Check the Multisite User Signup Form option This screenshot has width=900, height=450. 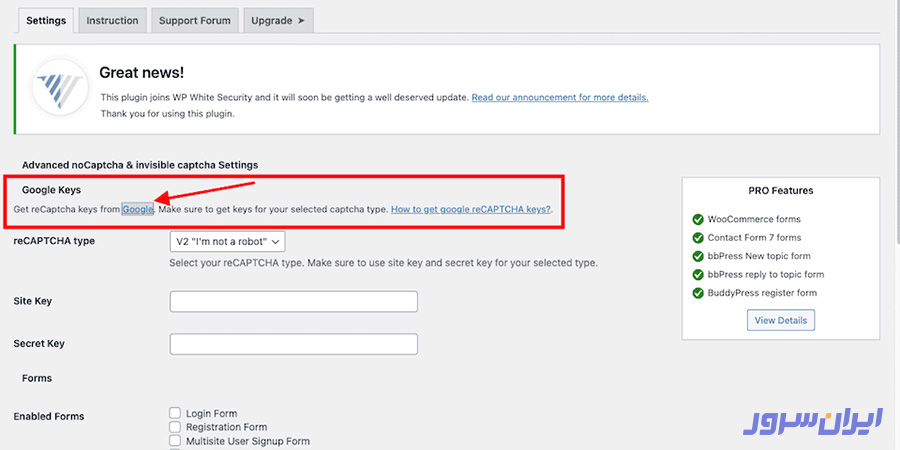tap(176, 441)
